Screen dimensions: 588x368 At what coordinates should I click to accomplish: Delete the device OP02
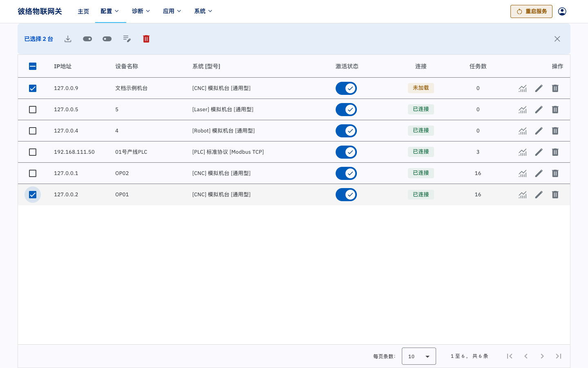tap(555, 173)
